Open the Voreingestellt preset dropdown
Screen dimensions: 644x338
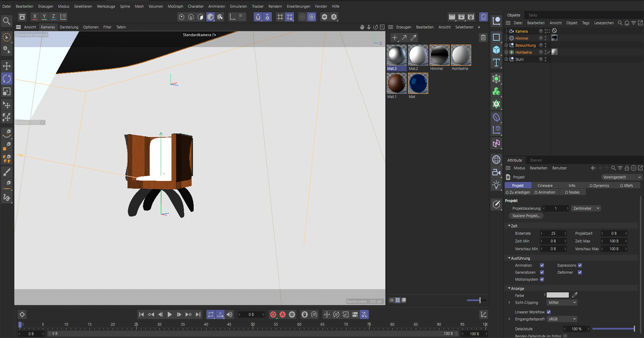pyautogui.click(x=621, y=177)
